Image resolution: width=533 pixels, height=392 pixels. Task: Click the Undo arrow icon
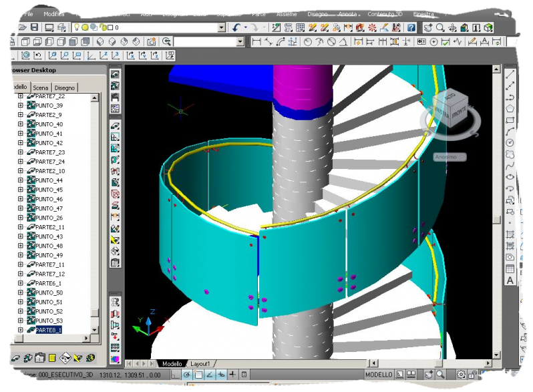(236, 27)
